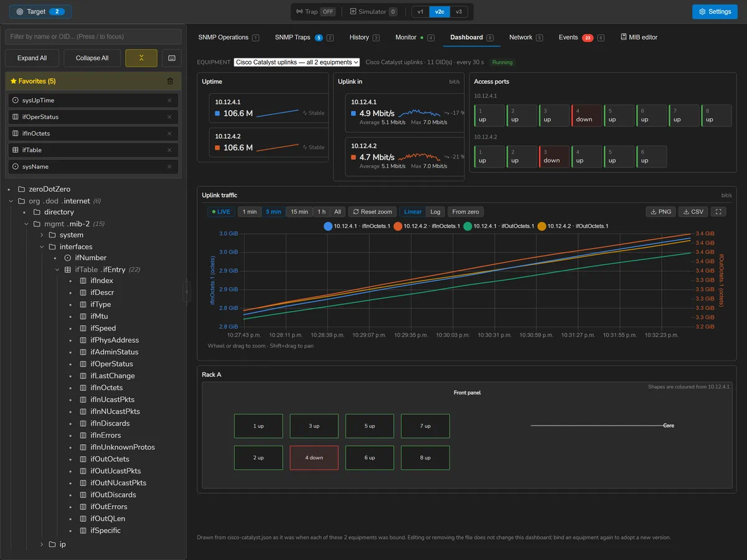Open the History tab
This screenshot has width=747, height=560.
coord(364,37)
